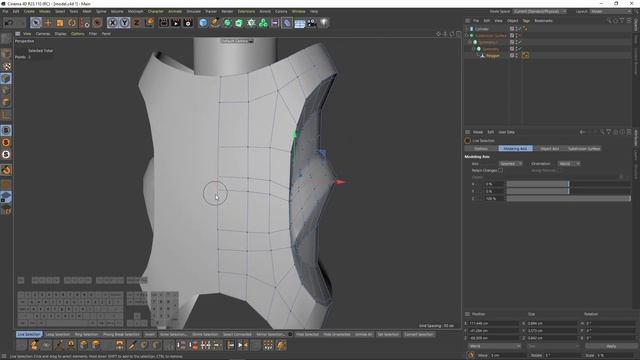Image resolution: width=640 pixels, height=360 pixels.
Task: Click the Live Selection button in bottom bar
Action: click(x=29, y=334)
